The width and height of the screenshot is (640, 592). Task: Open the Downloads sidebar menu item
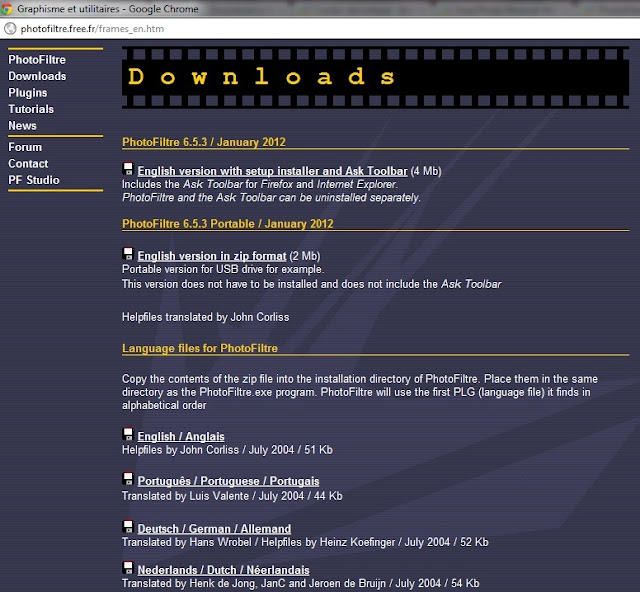37,76
